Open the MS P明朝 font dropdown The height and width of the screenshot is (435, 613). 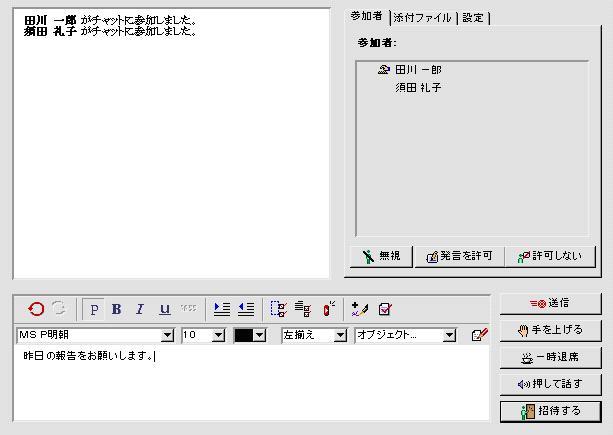167,335
